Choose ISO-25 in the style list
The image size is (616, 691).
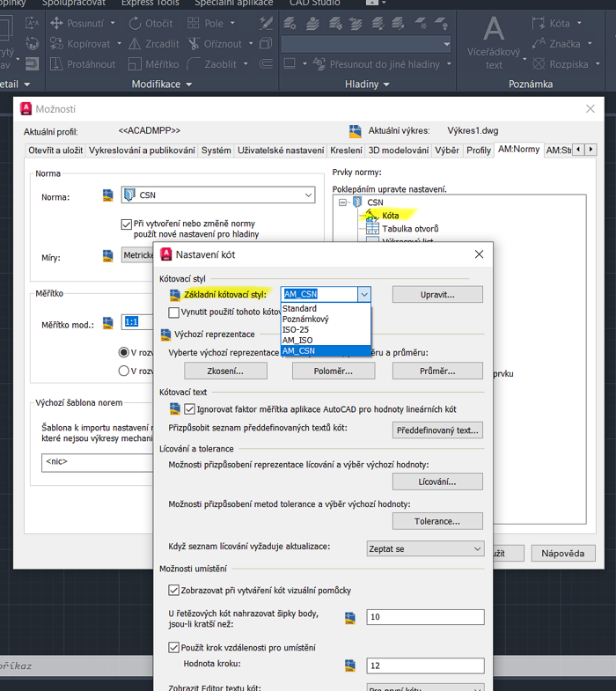(326, 329)
